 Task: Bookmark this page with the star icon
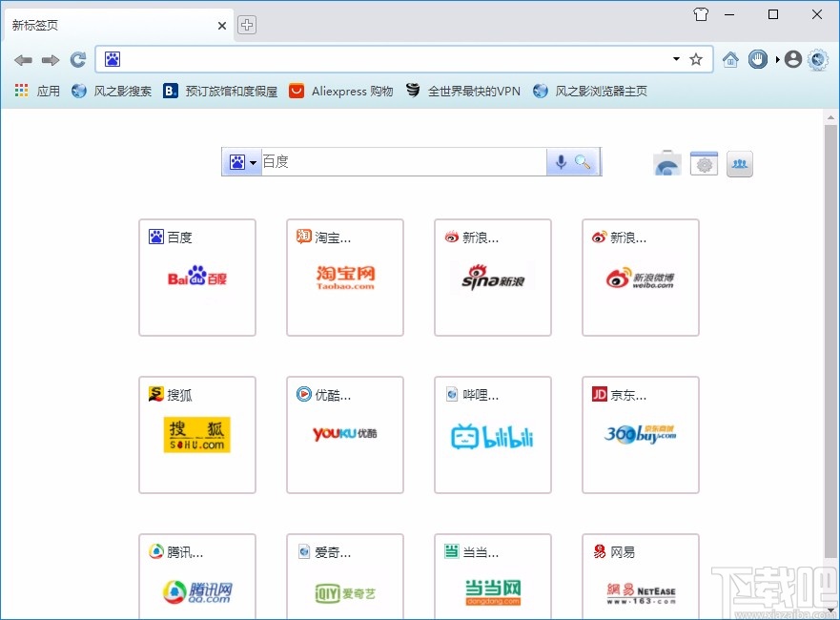tap(695, 58)
